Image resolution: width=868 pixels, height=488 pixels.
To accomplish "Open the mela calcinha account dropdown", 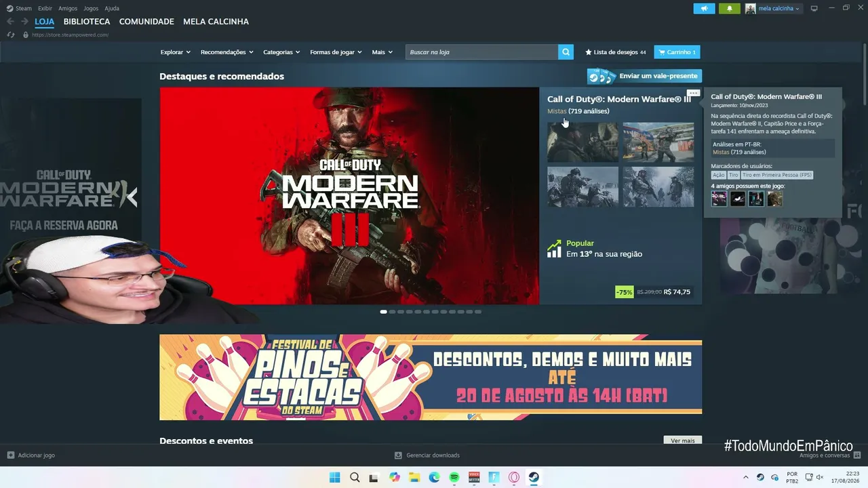I will tap(773, 9).
